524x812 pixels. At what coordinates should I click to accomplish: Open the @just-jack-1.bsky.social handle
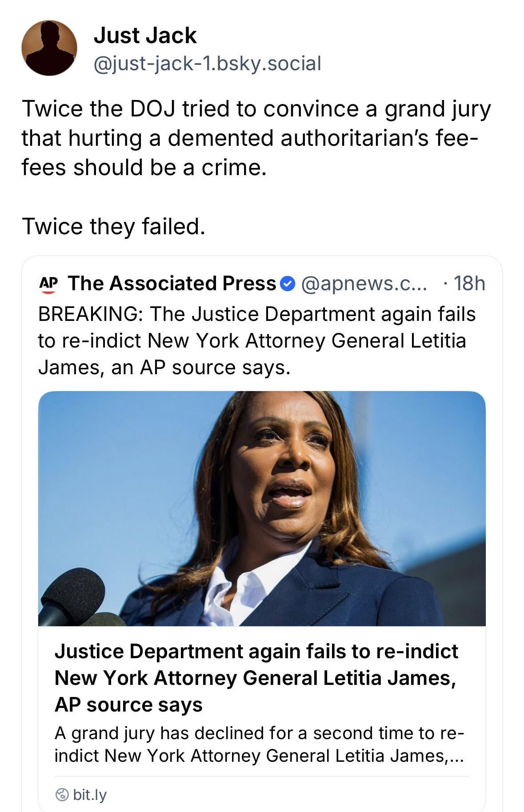(x=207, y=64)
